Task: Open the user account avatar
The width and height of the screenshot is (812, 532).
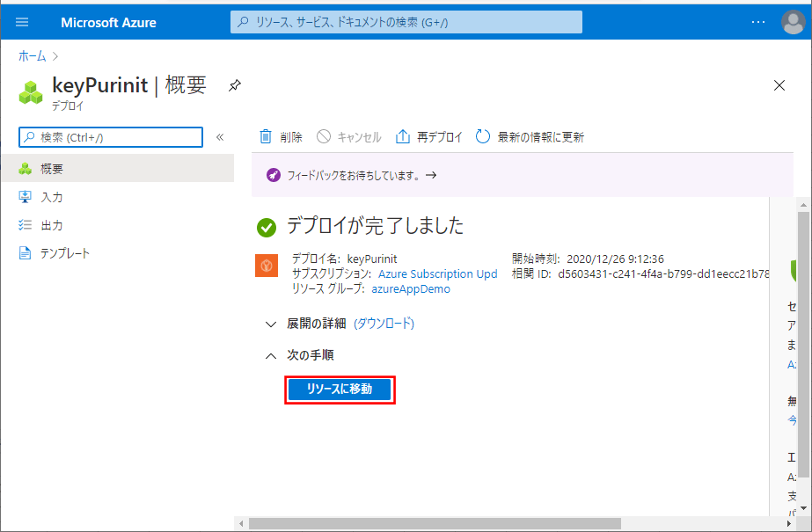Action: coord(793,22)
